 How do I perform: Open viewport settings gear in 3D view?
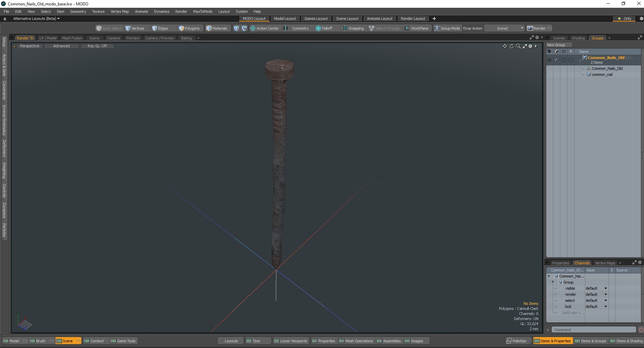click(x=530, y=46)
